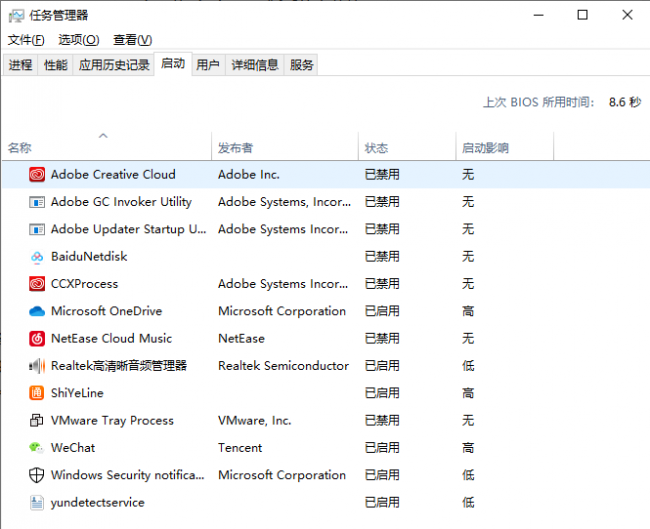The height and width of the screenshot is (529, 650).
Task: Minimize the Task Manager window
Action: pos(538,15)
